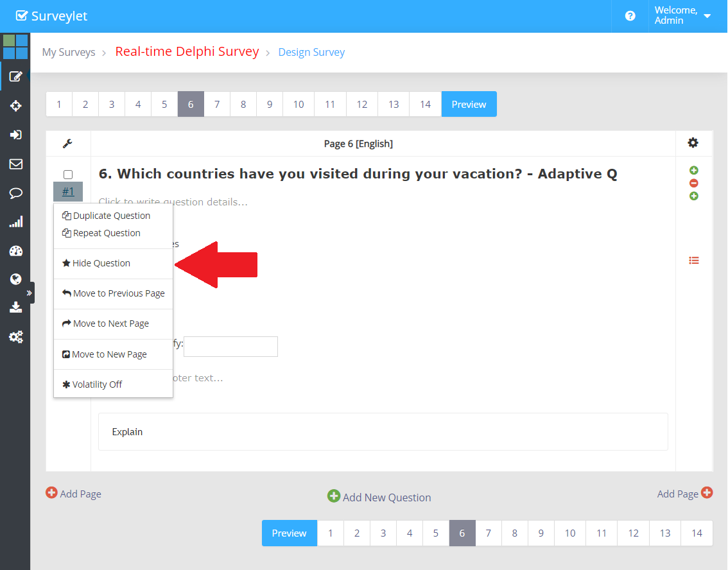This screenshot has height=570, width=728.
Task: Toggle Volatility Off in the context menu
Action: pyautogui.click(x=97, y=384)
